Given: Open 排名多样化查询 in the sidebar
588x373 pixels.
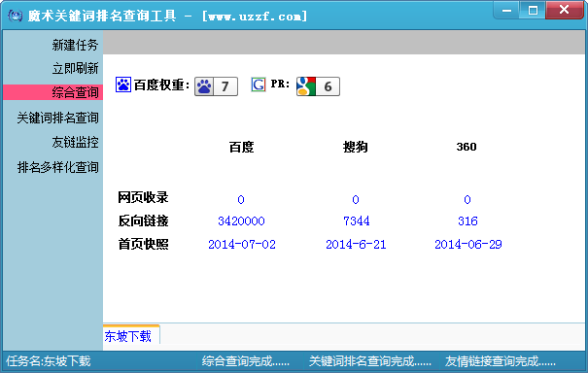Looking at the screenshot, I should [x=57, y=167].
